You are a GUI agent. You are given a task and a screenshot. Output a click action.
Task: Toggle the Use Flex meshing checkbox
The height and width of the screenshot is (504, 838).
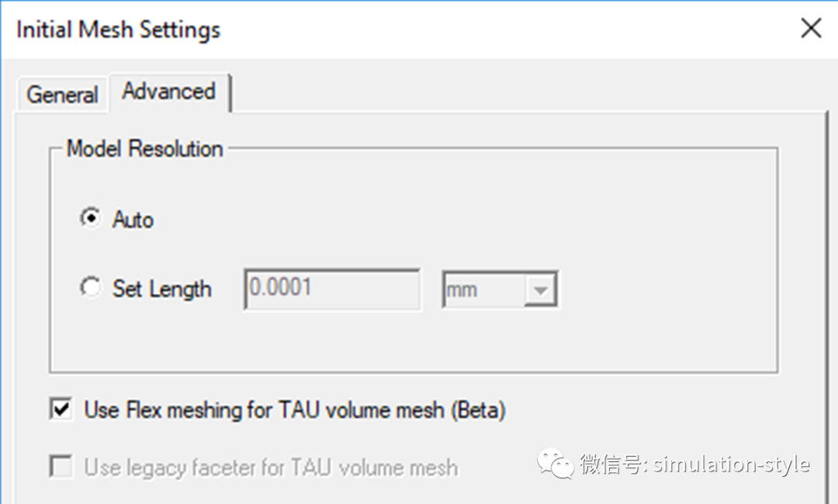pyautogui.click(x=61, y=409)
